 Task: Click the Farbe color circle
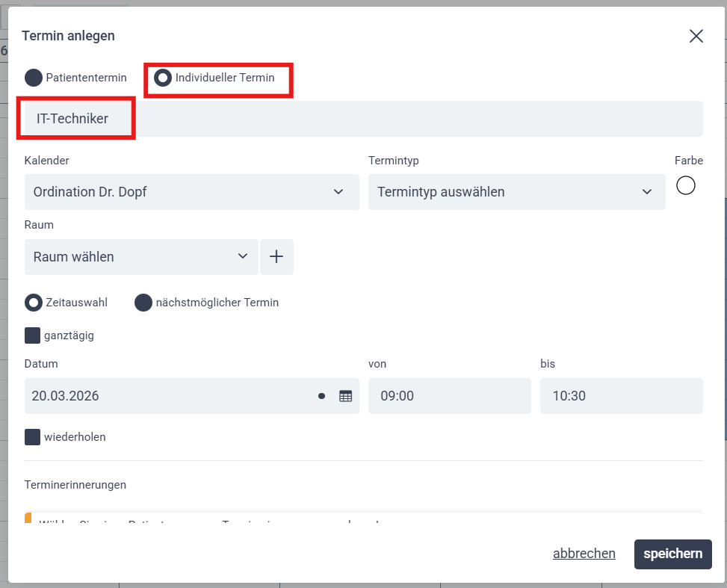(x=685, y=185)
